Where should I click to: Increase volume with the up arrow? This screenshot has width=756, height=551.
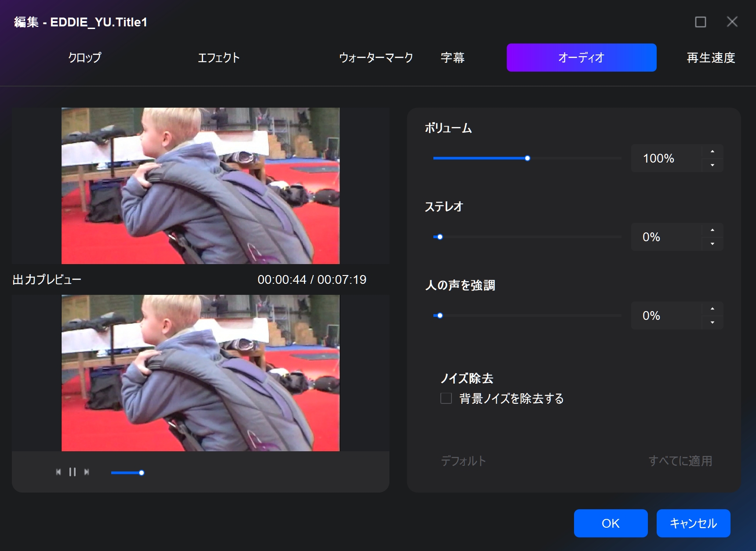(x=712, y=152)
